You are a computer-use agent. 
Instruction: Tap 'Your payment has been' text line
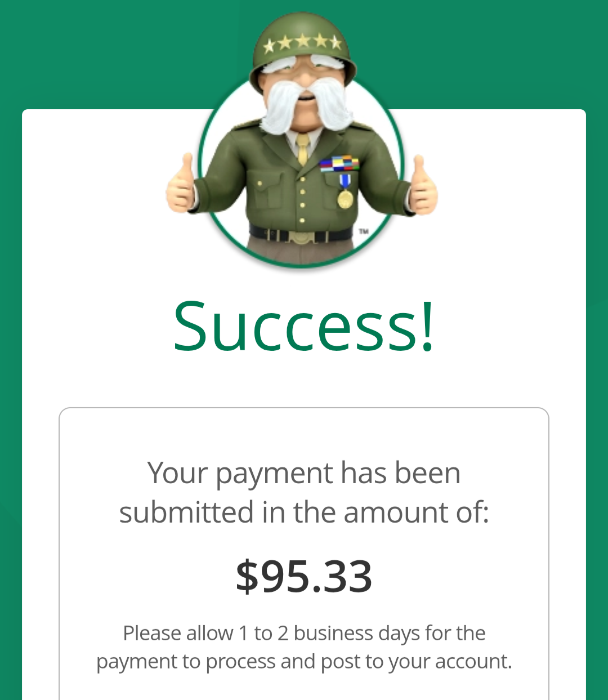click(304, 474)
